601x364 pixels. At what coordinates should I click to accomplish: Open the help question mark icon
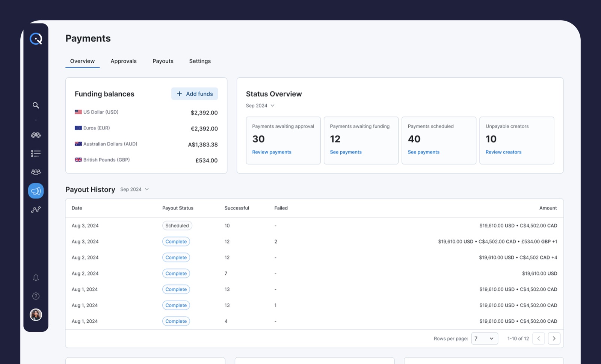click(36, 296)
